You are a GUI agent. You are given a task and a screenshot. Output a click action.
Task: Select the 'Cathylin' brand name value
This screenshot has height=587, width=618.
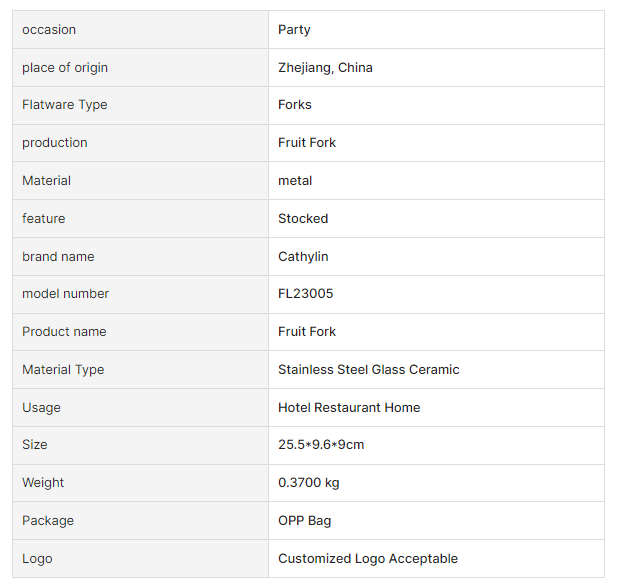pyautogui.click(x=303, y=257)
